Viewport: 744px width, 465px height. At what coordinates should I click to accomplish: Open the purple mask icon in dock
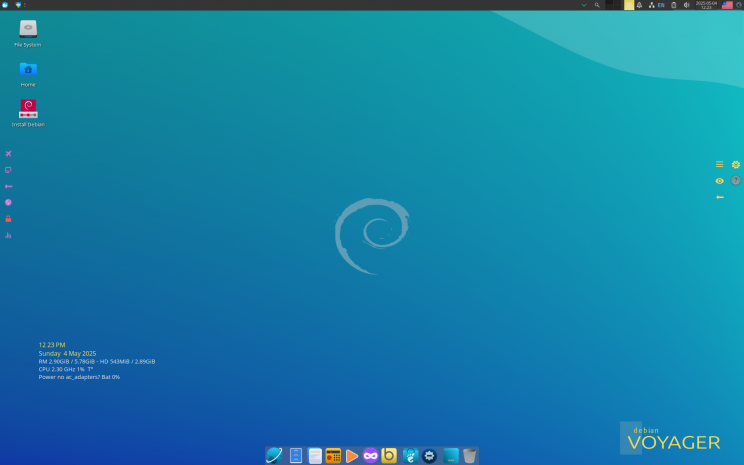click(370, 456)
